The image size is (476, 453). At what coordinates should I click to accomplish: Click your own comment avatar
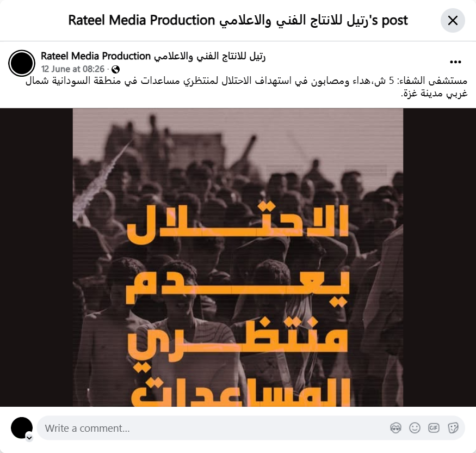[x=22, y=428]
